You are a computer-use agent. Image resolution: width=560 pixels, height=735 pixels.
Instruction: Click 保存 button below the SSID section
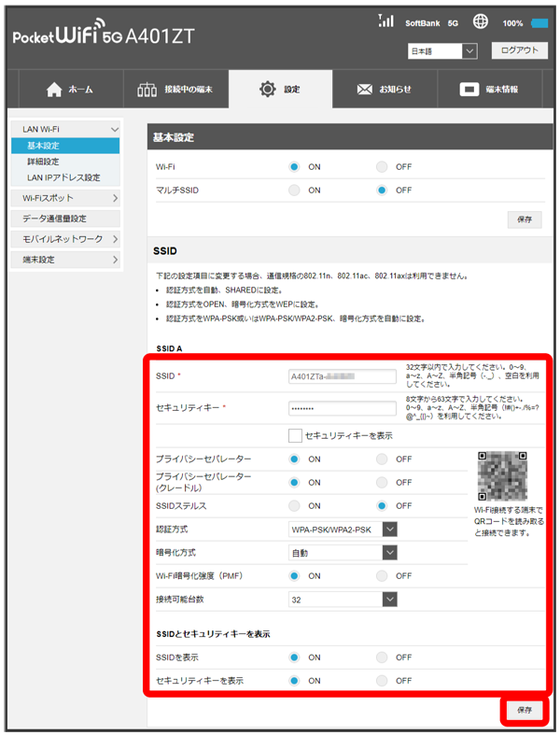tap(525, 710)
